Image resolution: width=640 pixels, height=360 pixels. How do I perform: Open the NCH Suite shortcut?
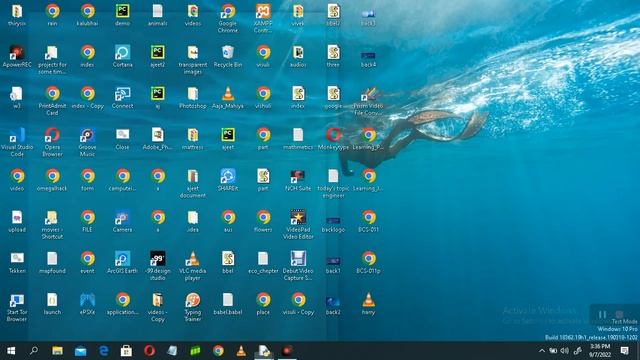(298, 176)
